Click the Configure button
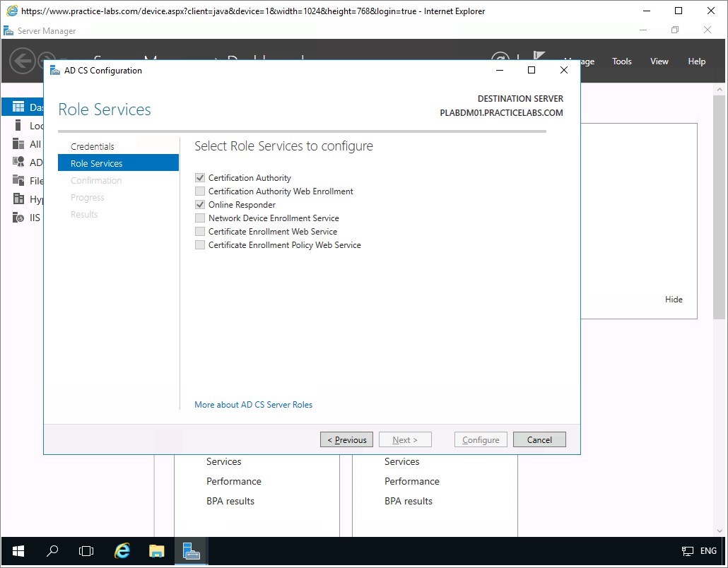The image size is (728, 568). point(481,439)
